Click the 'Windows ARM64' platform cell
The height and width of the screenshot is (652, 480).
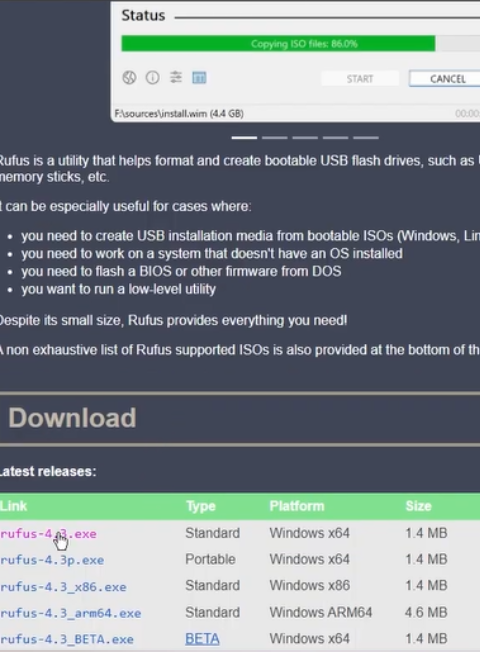pos(321,612)
